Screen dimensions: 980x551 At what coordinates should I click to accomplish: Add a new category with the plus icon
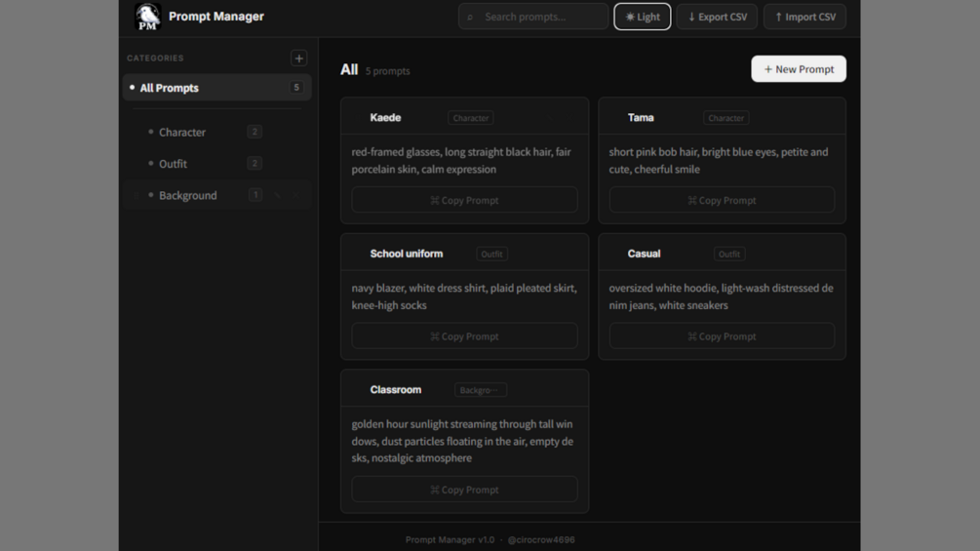[x=298, y=59]
